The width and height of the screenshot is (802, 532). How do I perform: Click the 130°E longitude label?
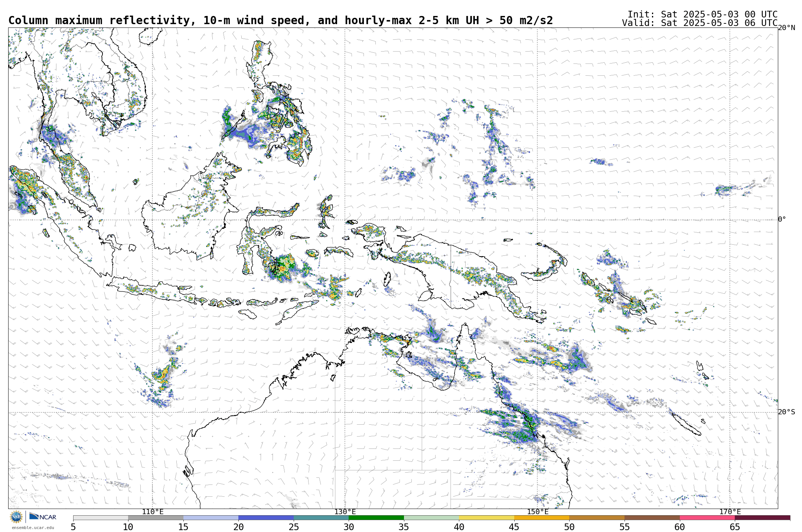(345, 512)
